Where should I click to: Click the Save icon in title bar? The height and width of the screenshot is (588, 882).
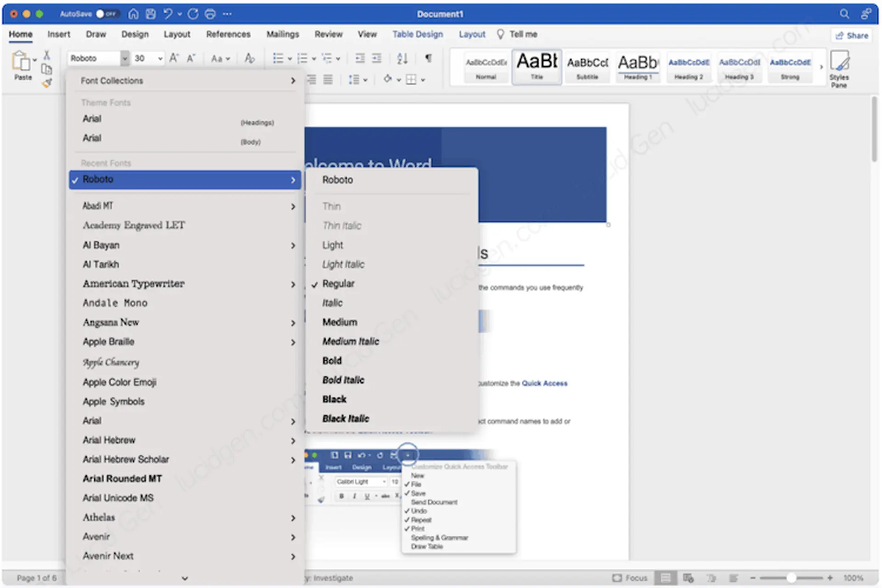click(151, 14)
